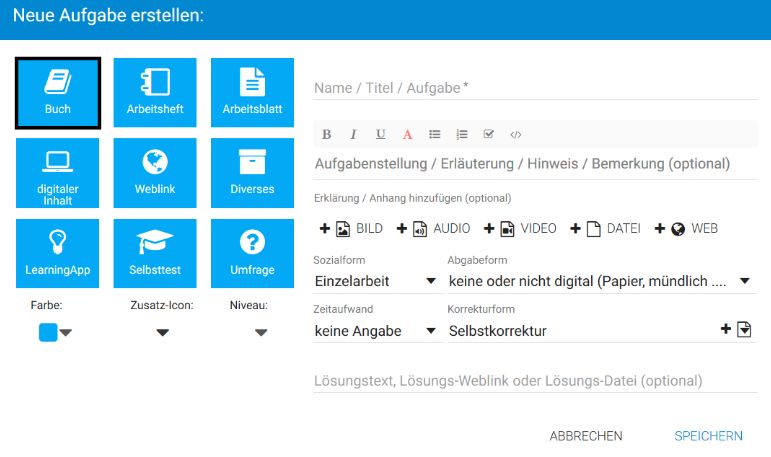Insert a numbered list

tap(462, 134)
